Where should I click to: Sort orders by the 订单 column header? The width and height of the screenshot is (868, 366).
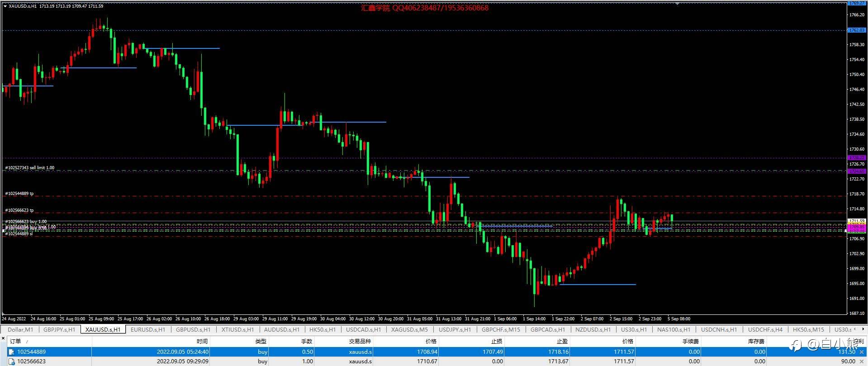15,342
